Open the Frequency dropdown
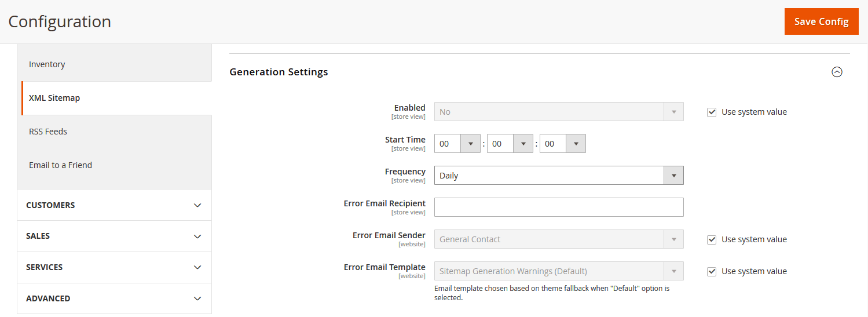 point(558,176)
